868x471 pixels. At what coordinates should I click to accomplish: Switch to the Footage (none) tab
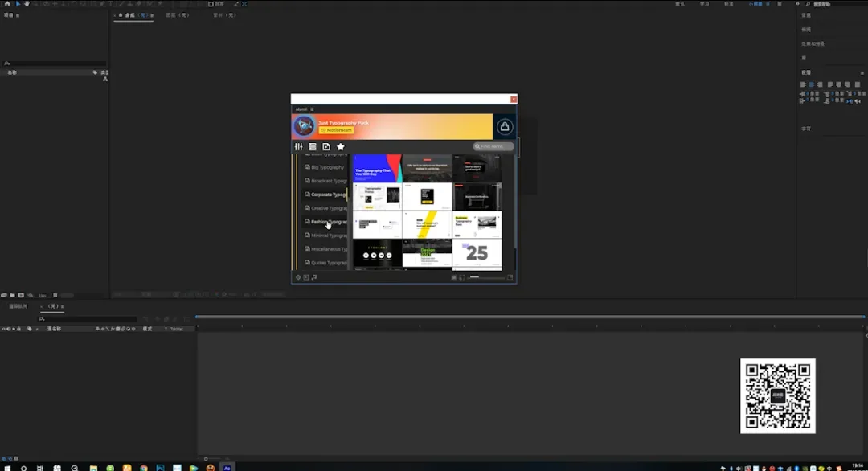[x=224, y=15]
